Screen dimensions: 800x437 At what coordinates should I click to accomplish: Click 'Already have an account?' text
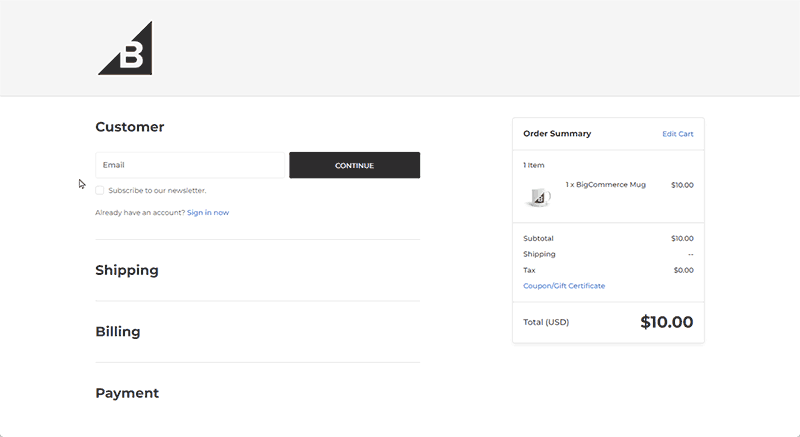140,213
